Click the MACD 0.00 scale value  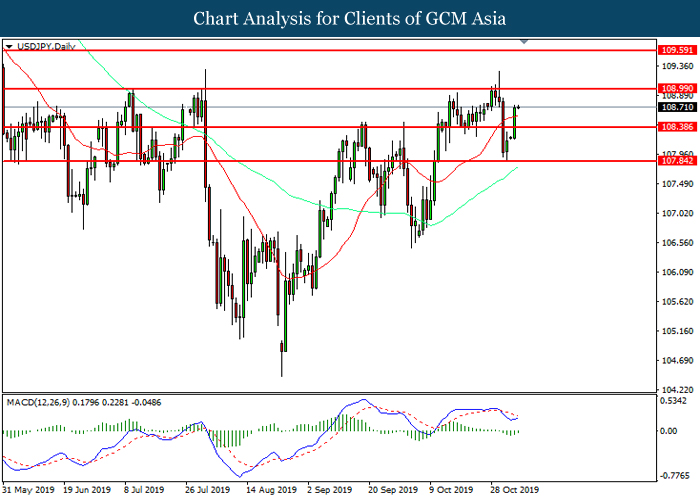pyautogui.click(x=669, y=431)
